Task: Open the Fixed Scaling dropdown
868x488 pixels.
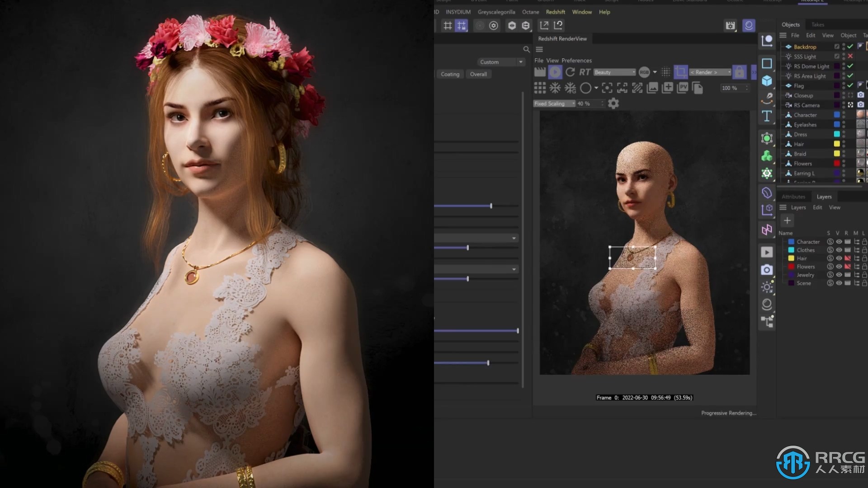Action: coord(554,103)
